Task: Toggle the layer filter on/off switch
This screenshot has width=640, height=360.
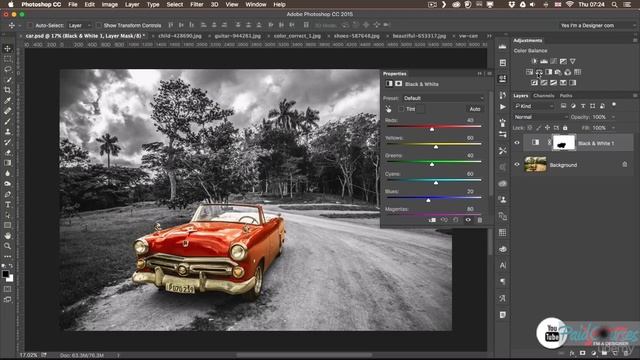Action: click(614, 105)
